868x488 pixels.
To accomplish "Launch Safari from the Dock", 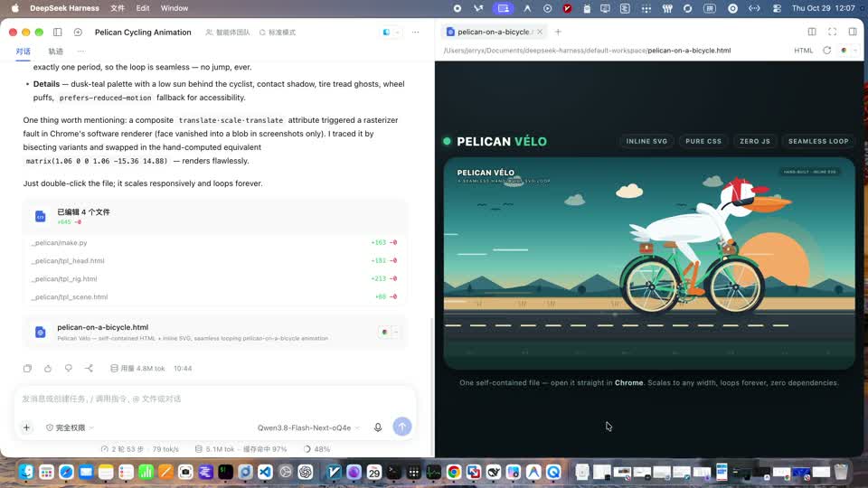I will [x=66, y=472].
